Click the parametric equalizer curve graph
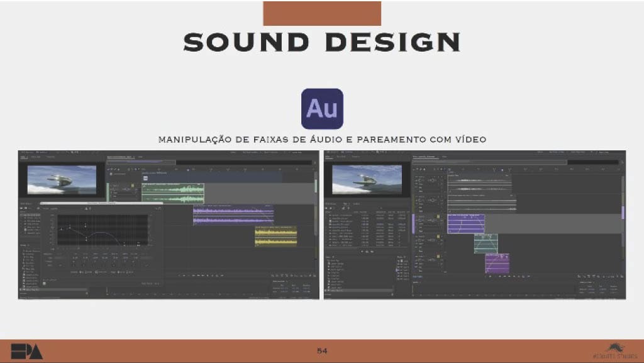The height and width of the screenshot is (363, 644). click(x=103, y=230)
